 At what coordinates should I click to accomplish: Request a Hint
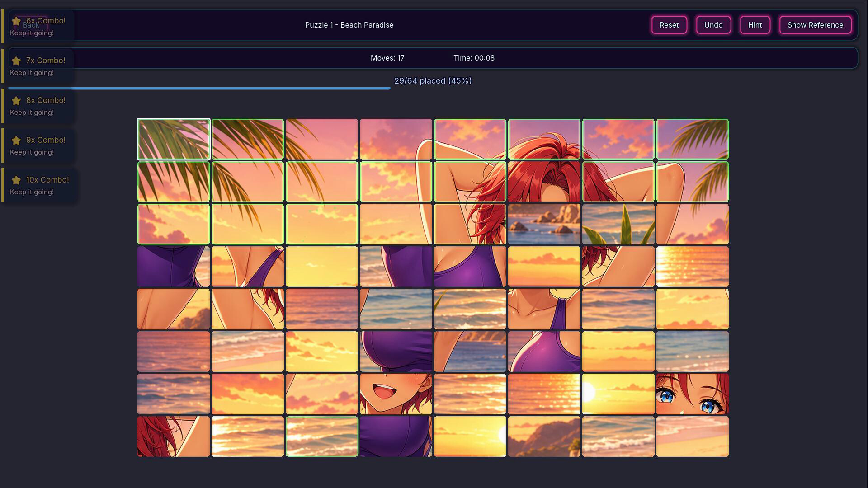click(x=755, y=25)
